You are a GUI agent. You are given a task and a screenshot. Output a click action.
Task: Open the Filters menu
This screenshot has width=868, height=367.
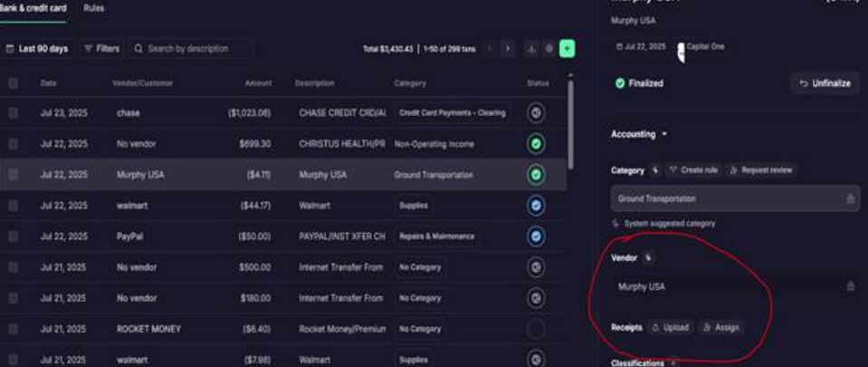102,49
